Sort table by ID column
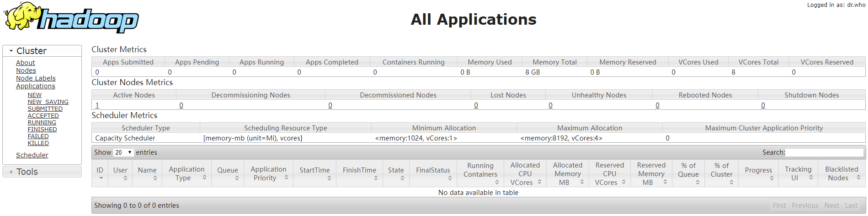 tap(100, 173)
